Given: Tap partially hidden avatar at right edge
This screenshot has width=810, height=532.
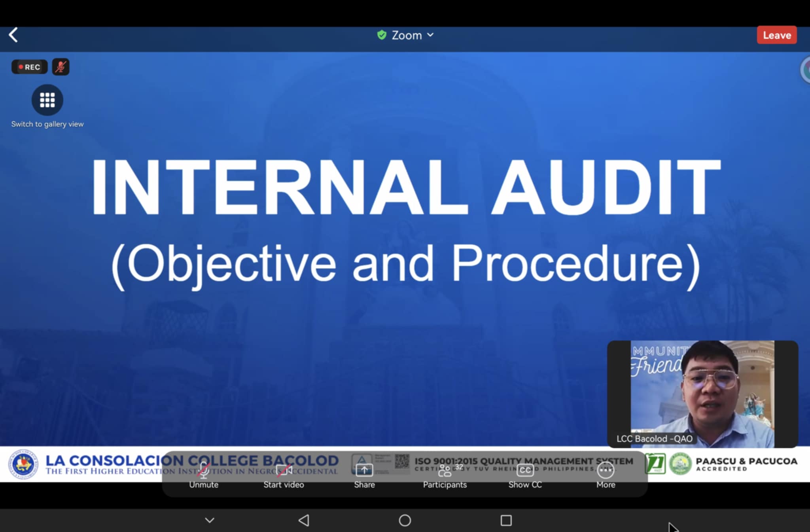Looking at the screenshot, I should pos(806,70).
